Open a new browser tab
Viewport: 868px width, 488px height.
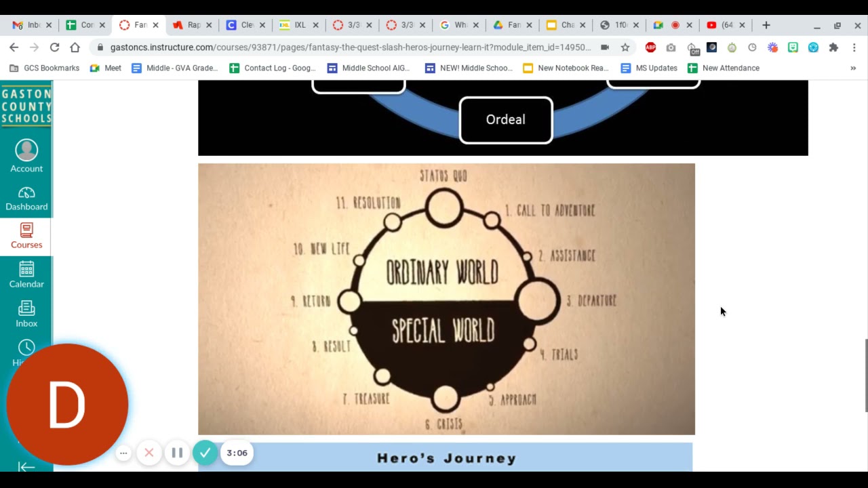pos(766,25)
